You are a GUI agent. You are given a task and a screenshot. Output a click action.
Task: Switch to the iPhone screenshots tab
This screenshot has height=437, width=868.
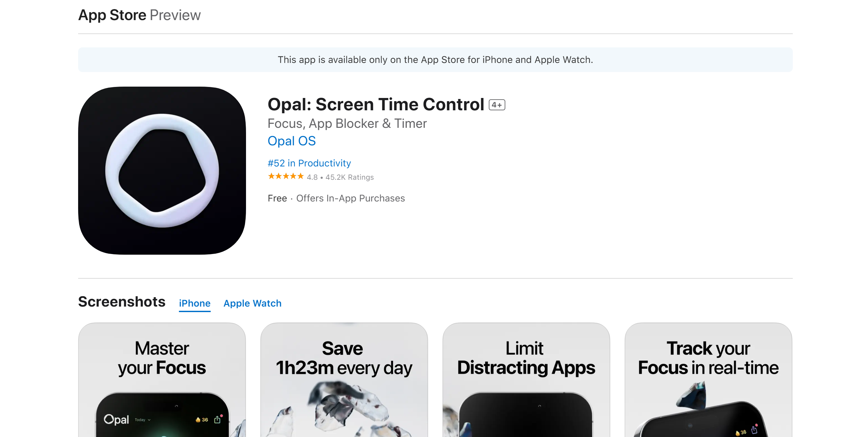[x=195, y=303]
